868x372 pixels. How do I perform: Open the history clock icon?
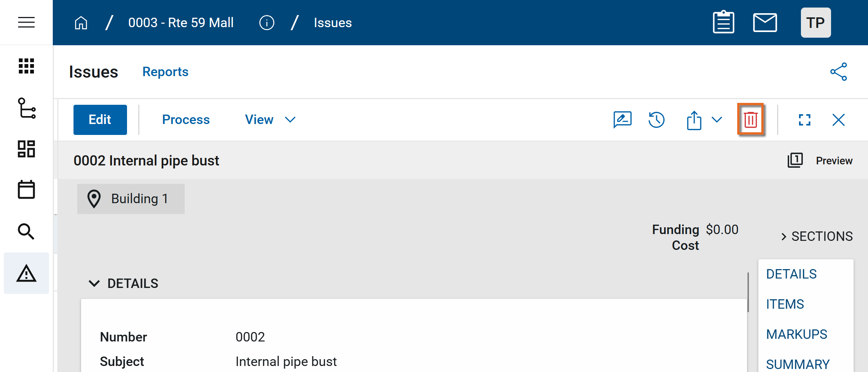coord(656,120)
